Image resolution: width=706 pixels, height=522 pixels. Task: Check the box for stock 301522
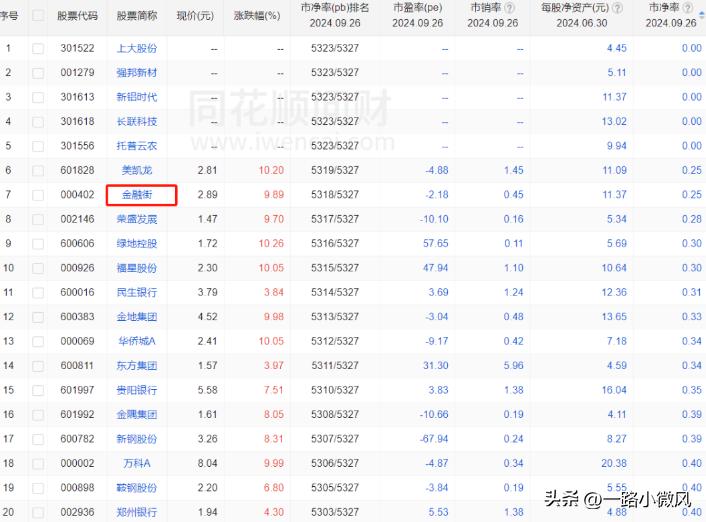tap(38, 49)
